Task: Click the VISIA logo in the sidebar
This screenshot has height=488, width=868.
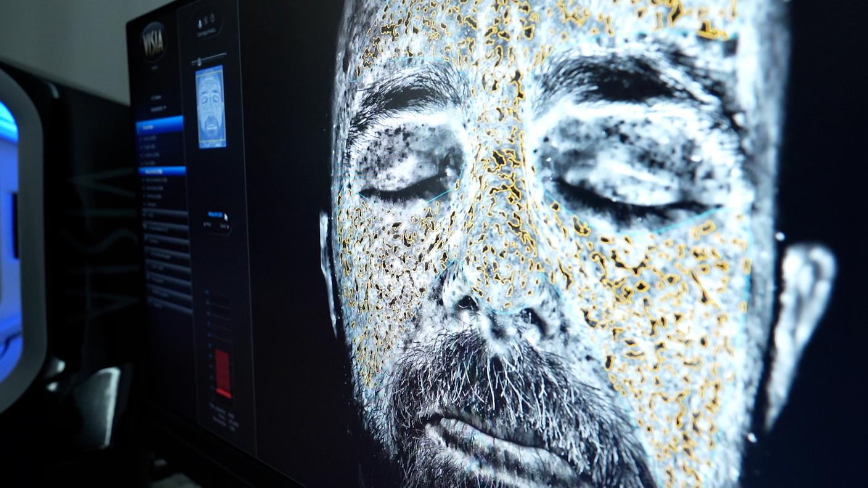Action: [x=154, y=42]
